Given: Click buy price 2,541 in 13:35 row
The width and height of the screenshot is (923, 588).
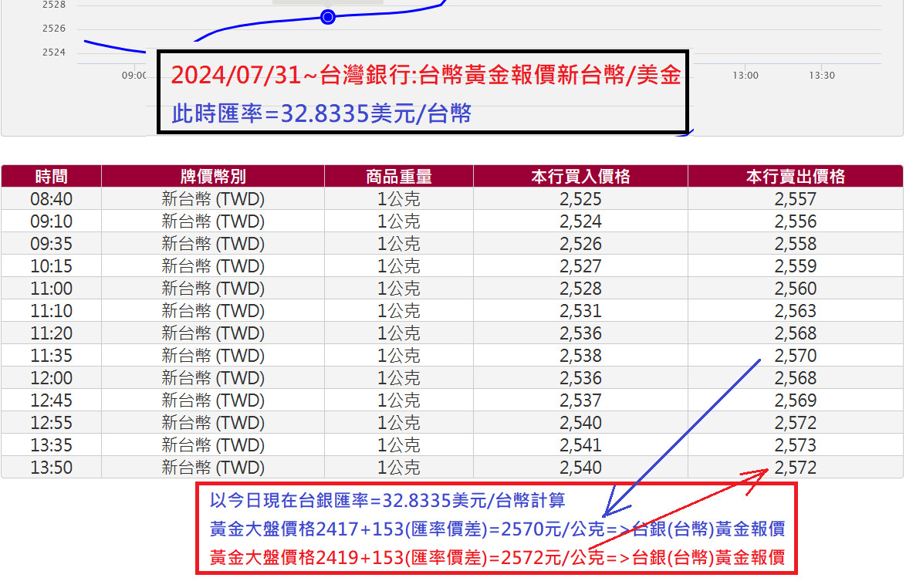Looking at the screenshot, I should point(580,445).
